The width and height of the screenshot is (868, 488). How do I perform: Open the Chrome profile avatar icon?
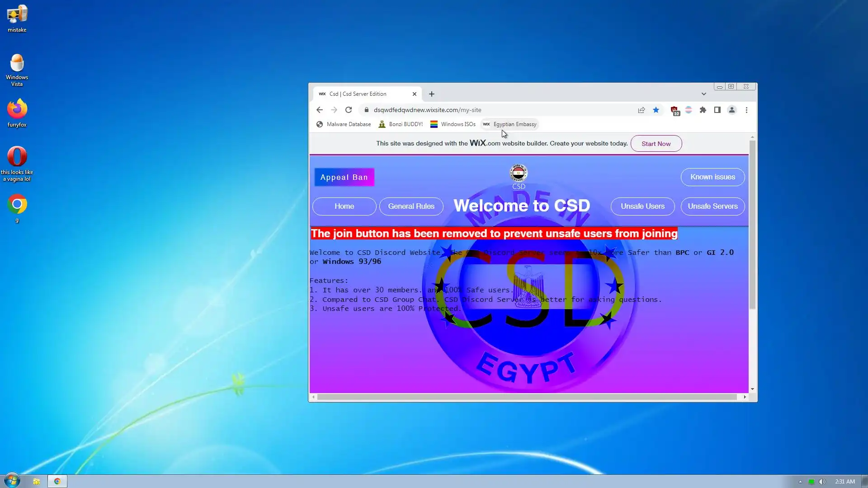click(x=731, y=110)
